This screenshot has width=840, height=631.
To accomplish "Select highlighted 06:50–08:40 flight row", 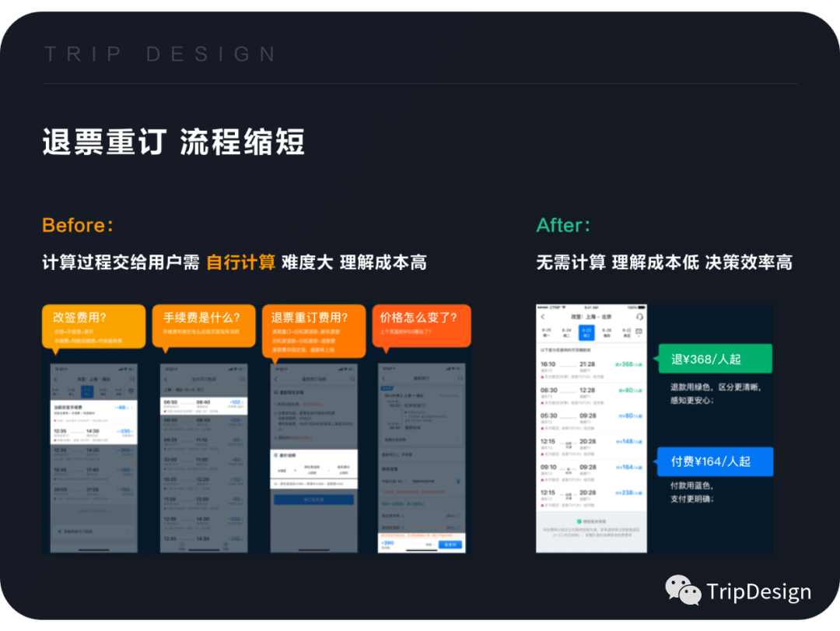I will click(204, 405).
